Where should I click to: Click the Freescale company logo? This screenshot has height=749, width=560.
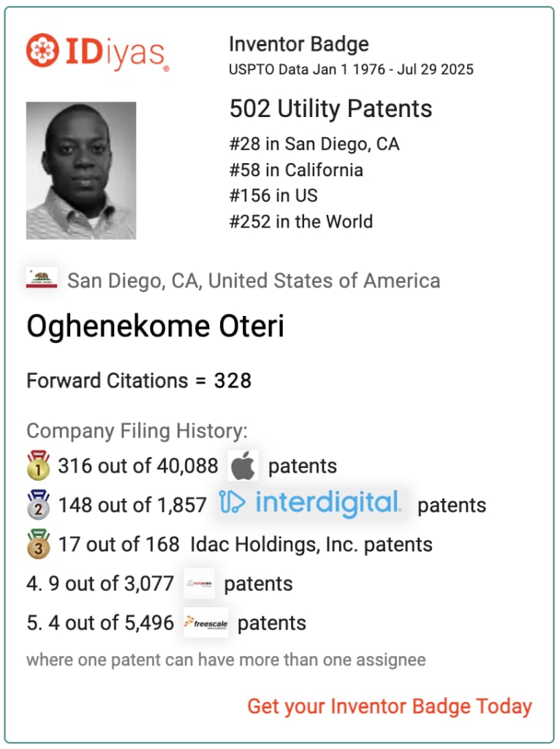205,622
